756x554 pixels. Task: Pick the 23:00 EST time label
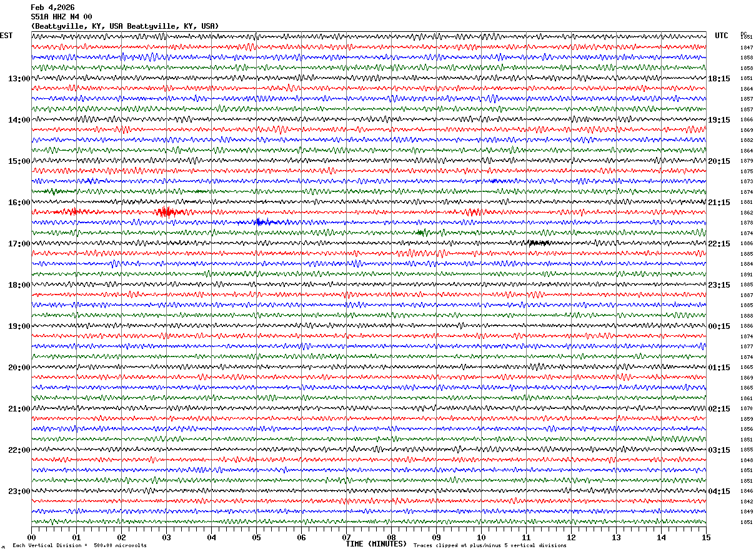(x=19, y=491)
